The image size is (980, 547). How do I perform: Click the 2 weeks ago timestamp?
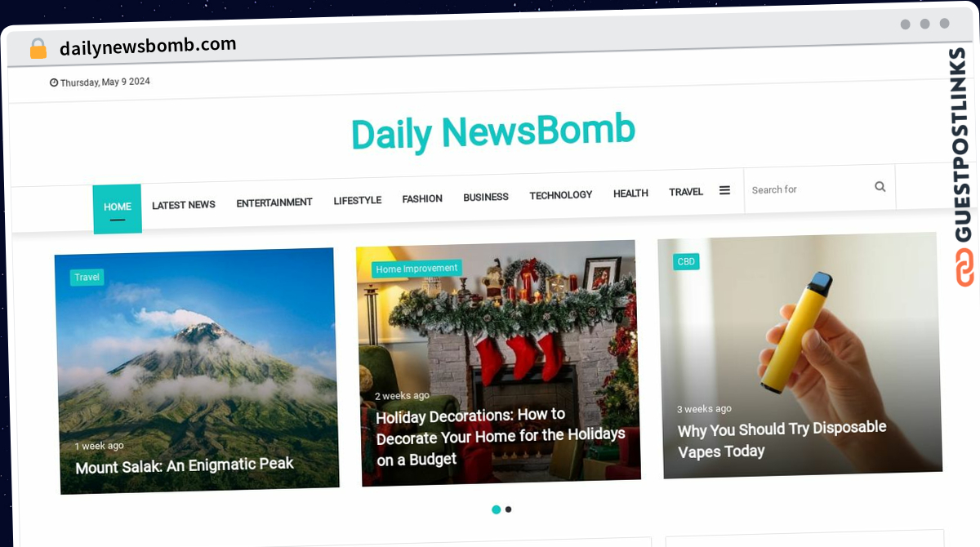402,396
